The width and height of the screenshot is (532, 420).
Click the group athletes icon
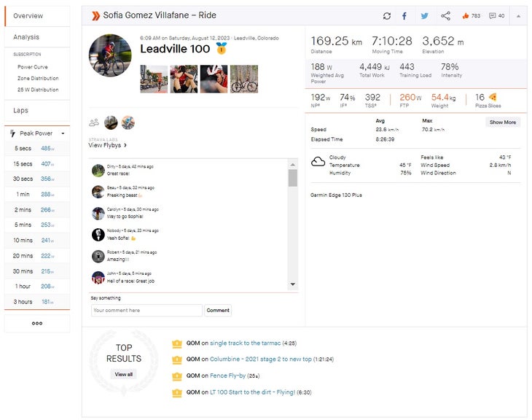click(94, 122)
